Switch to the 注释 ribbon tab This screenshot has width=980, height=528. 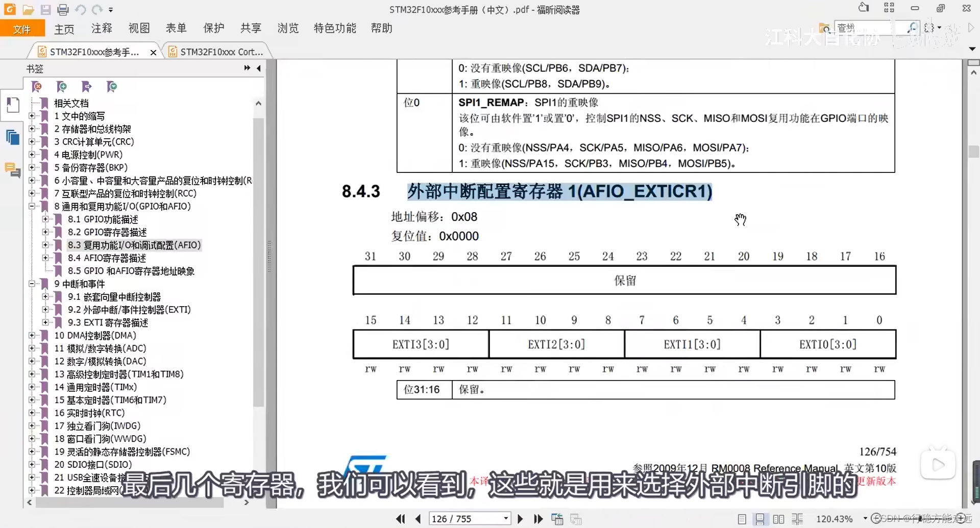(102, 29)
